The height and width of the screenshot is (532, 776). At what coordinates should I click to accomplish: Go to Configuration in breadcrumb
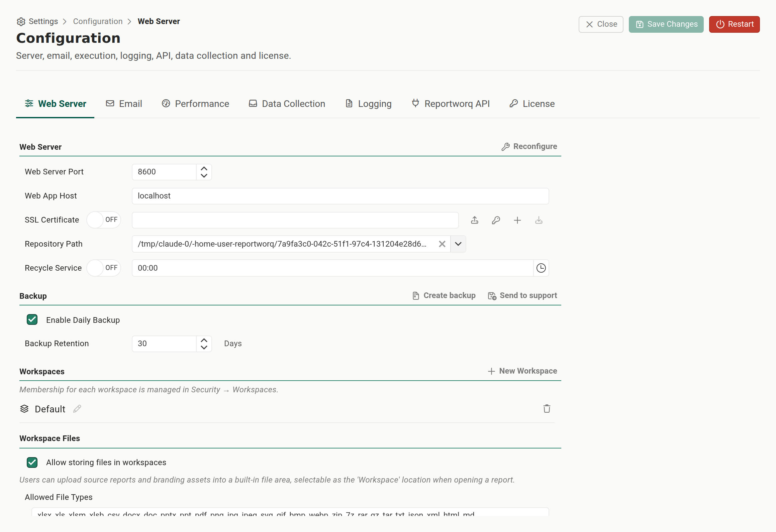(x=98, y=21)
